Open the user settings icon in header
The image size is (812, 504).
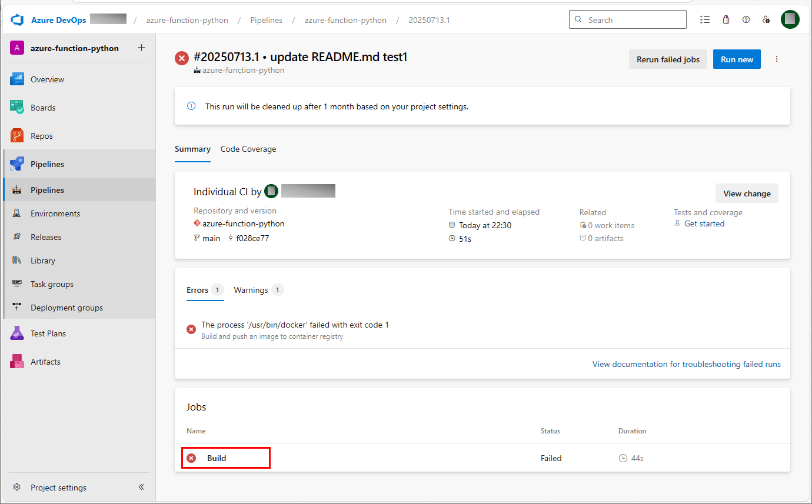point(766,19)
